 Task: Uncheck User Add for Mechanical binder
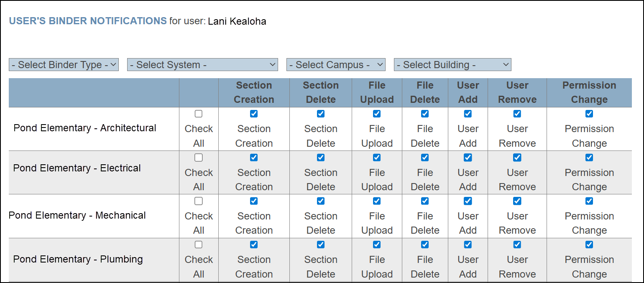pos(468,201)
